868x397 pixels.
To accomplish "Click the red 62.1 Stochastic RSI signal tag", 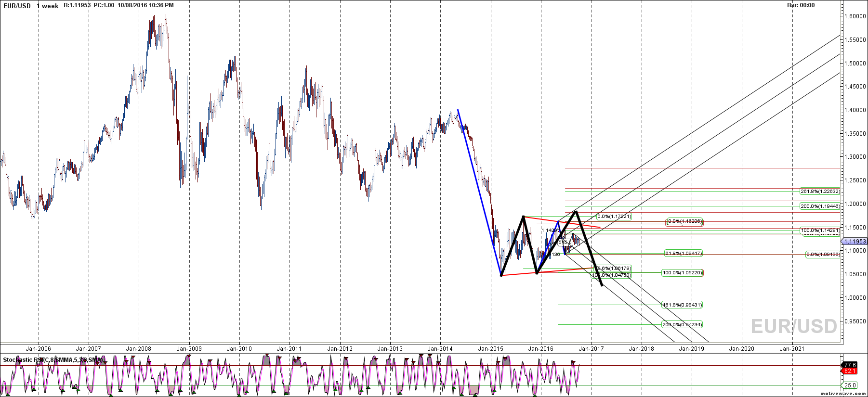I will coord(850,371).
